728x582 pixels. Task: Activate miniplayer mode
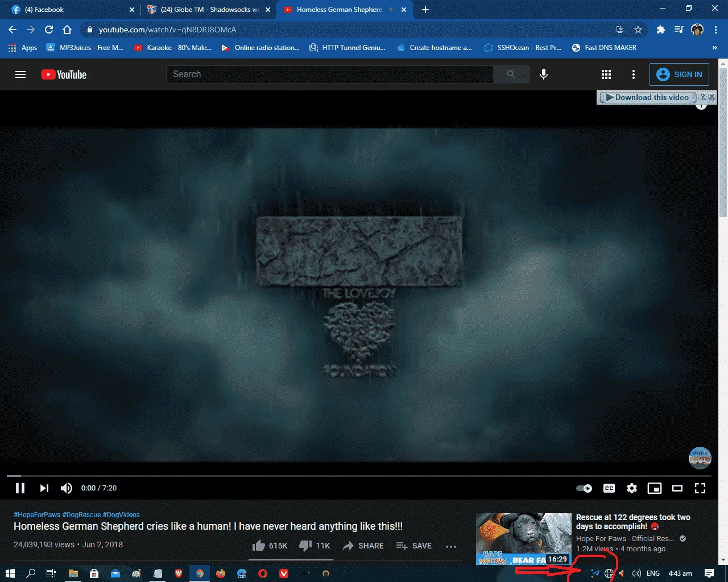[x=655, y=488]
